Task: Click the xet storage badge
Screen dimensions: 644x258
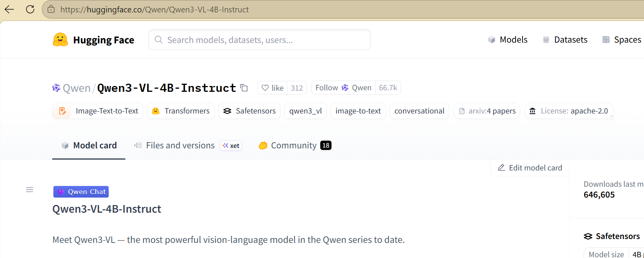Action: [231, 146]
